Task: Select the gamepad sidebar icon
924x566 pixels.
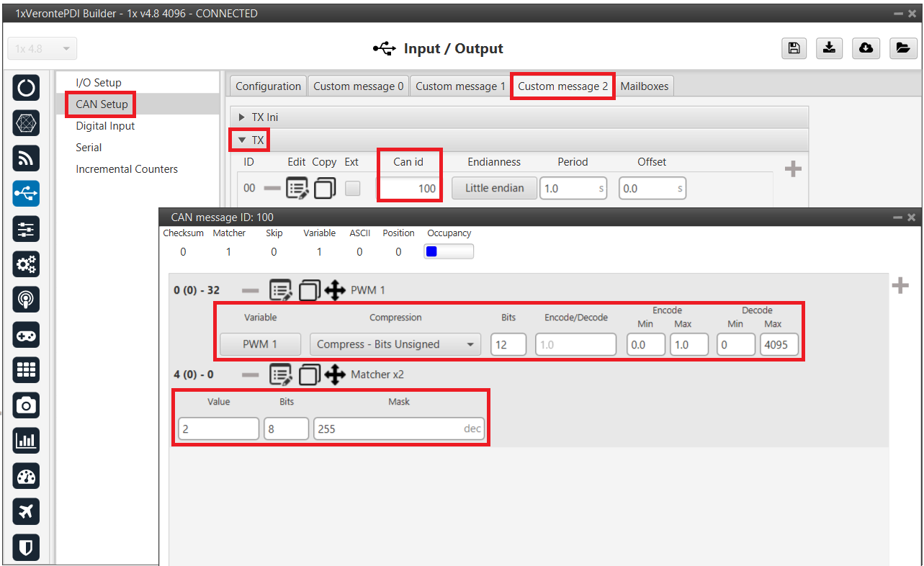Action: [x=26, y=335]
